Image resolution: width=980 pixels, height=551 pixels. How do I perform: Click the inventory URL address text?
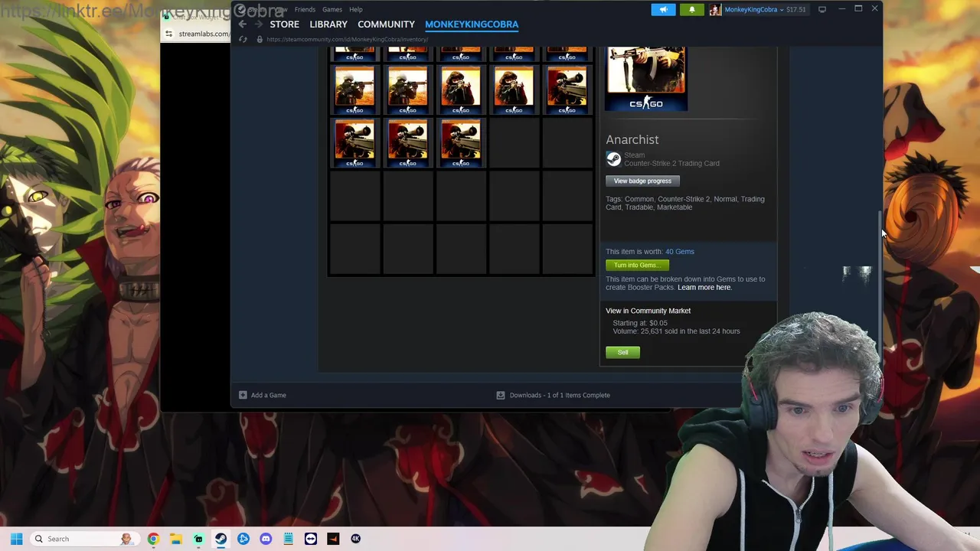point(347,39)
